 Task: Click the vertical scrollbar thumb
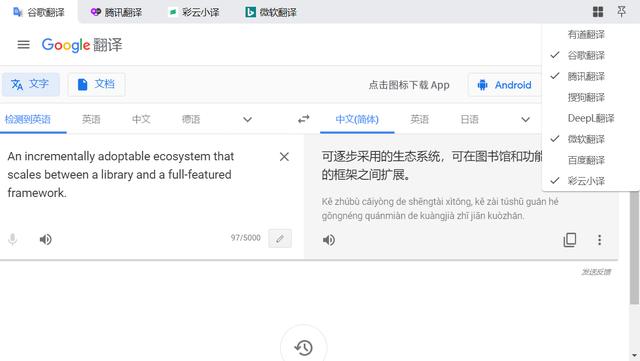[x=634, y=247]
